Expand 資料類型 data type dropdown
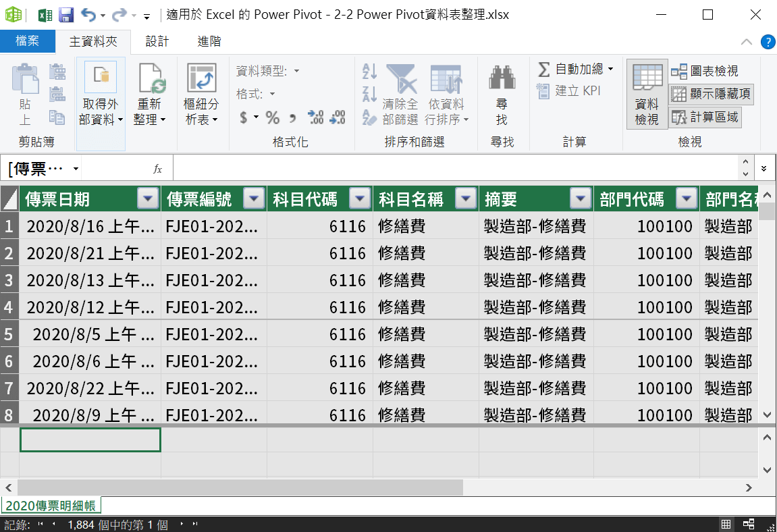 pyautogui.click(x=297, y=71)
